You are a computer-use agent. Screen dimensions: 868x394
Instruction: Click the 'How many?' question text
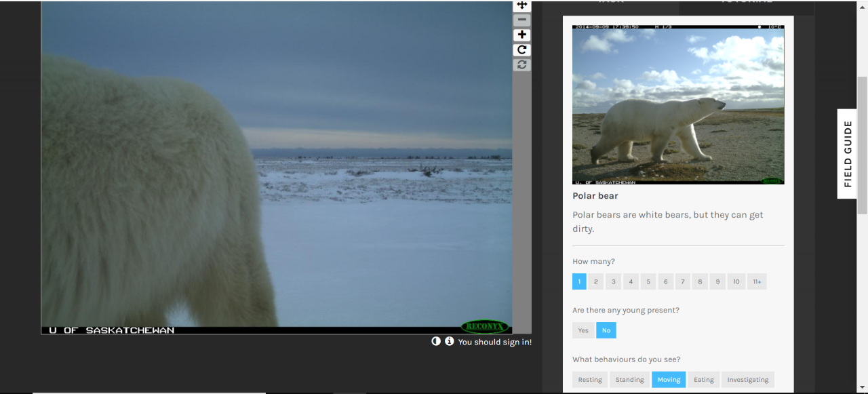[593, 262]
